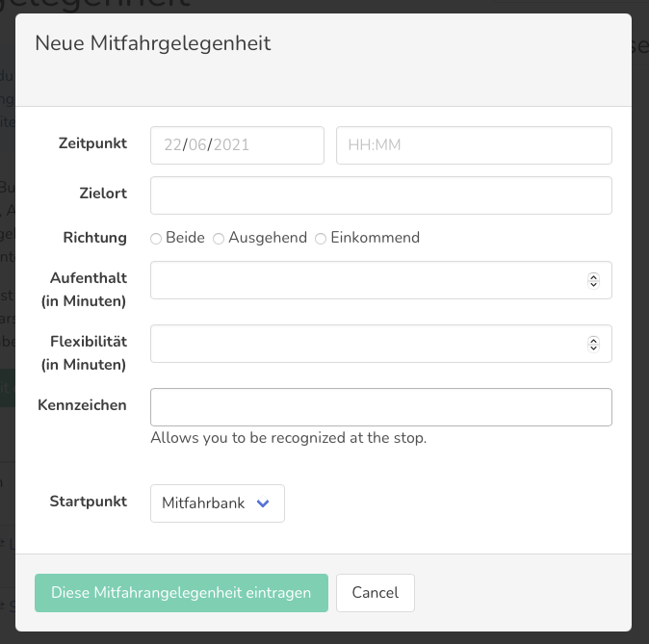Viewport: 649px width, 644px height.
Task: Click into the Zielort text field
Action: [x=380, y=195]
